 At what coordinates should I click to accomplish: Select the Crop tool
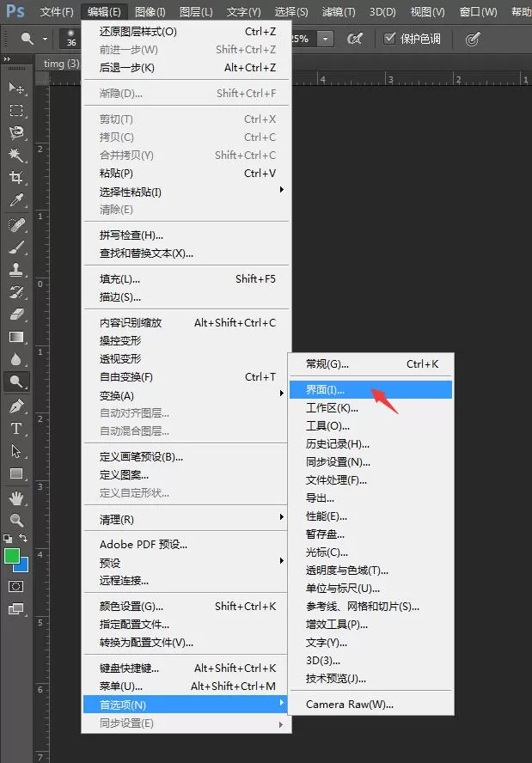(16, 177)
